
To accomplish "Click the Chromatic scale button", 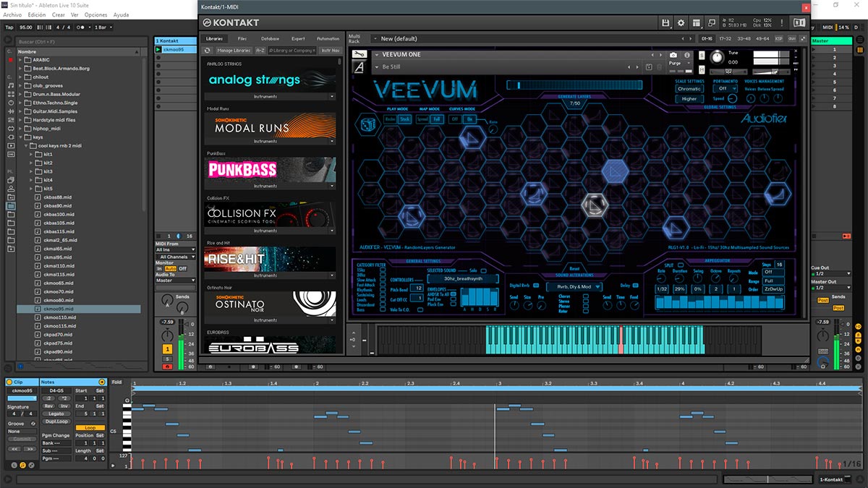I will click(x=689, y=88).
